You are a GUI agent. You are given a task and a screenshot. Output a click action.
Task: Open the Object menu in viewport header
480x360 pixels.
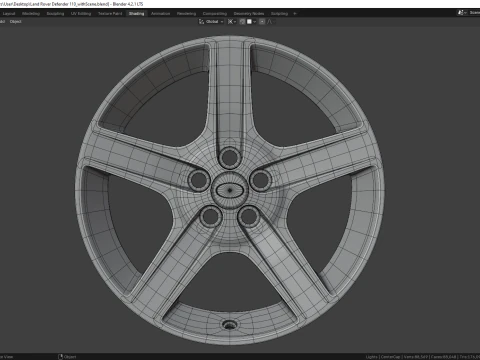point(15,22)
